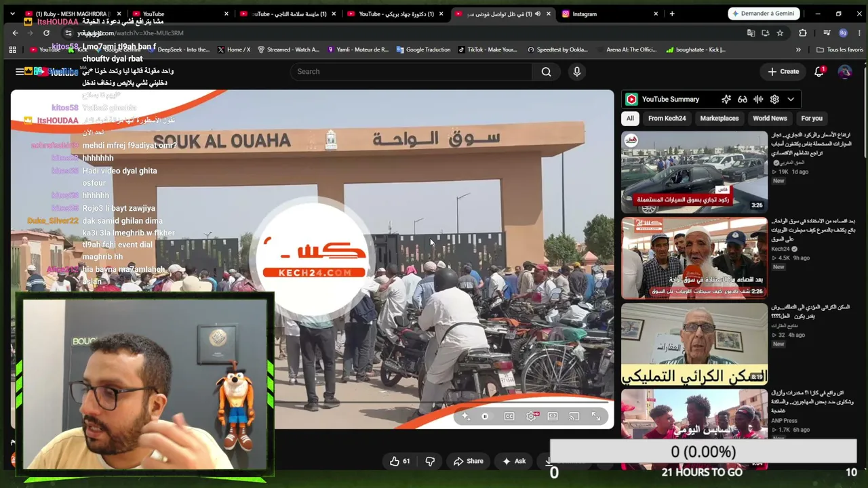The image size is (868, 488).
Task: Click the Create button
Action: (784, 71)
